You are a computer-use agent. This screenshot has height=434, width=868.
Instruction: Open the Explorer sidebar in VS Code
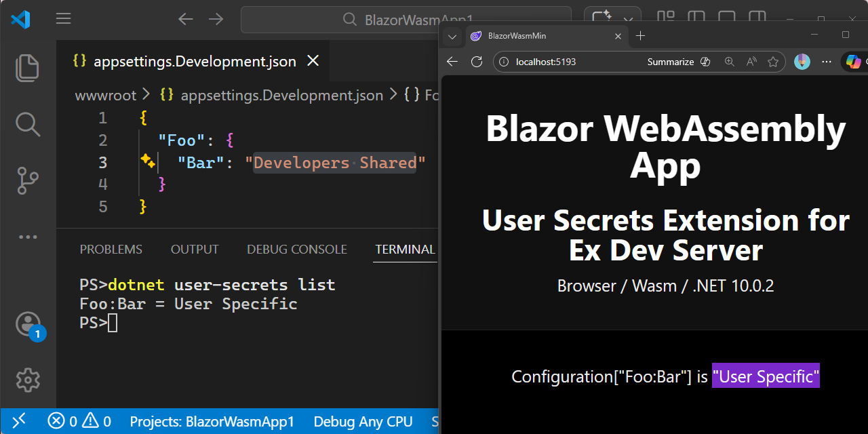(27, 68)
